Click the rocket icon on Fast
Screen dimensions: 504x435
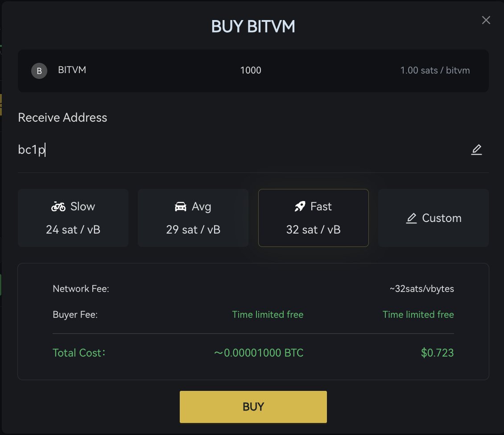[x=300, y=206]
